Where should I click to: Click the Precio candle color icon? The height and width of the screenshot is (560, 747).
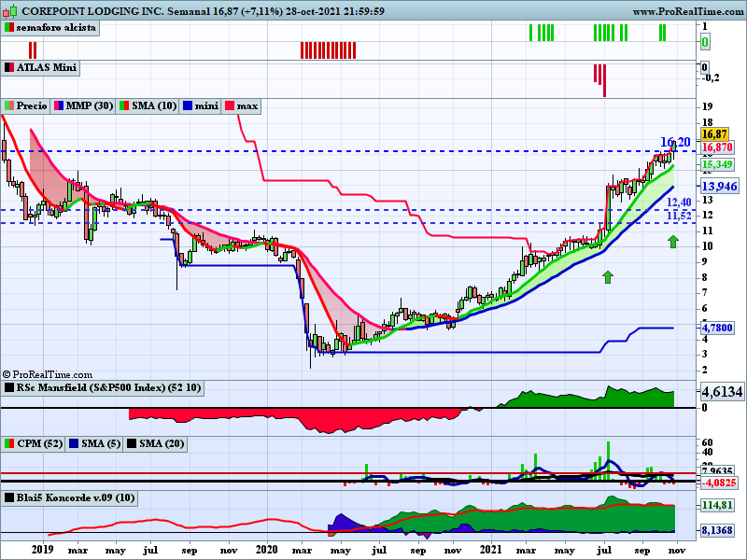point(9,105)
